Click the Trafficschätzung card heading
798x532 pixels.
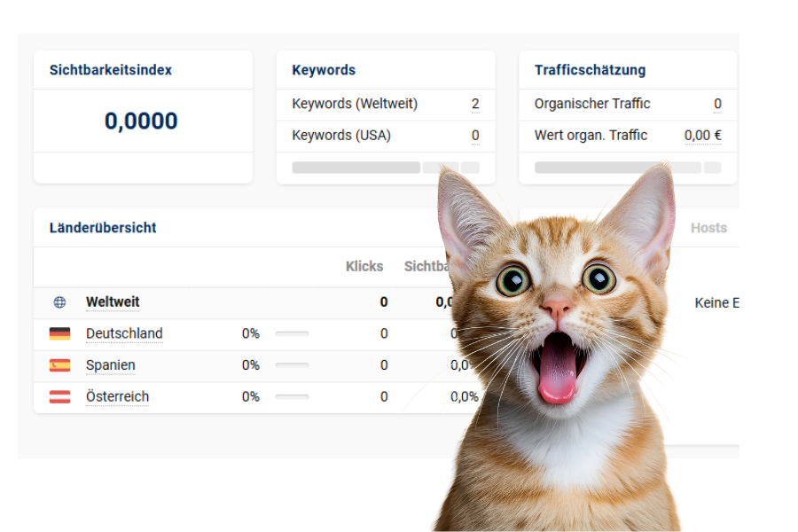click(590, 70)
